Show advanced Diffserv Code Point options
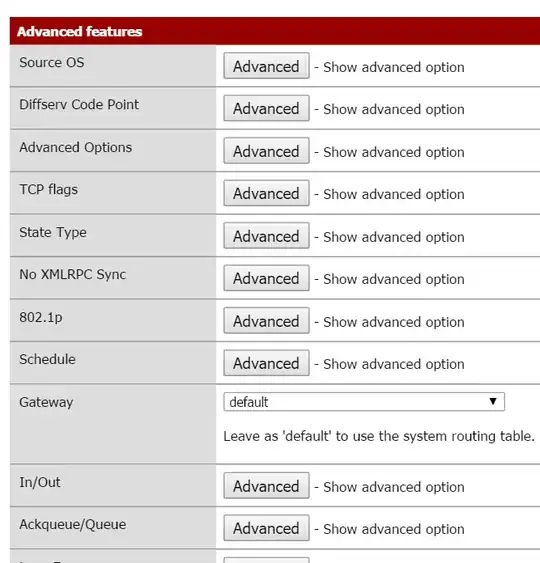This screenshot has width=540, height=563. (x=266, y=108)
